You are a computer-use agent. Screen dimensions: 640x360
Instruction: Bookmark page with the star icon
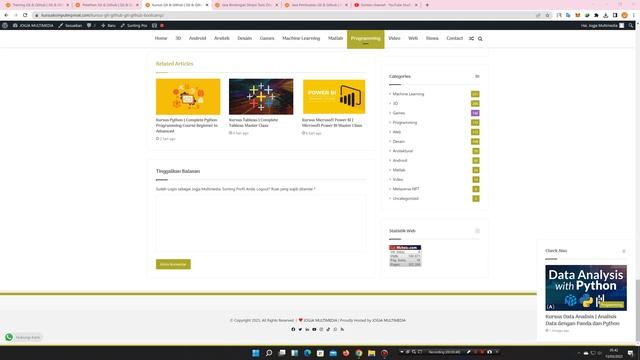547,15
